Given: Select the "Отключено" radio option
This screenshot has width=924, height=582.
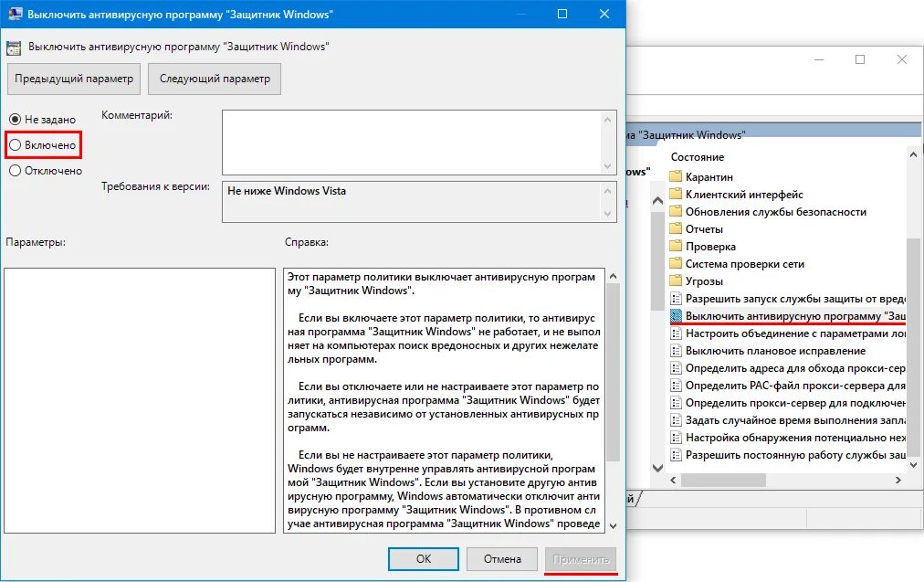Looking at the screenshot, I should point(16,171).
